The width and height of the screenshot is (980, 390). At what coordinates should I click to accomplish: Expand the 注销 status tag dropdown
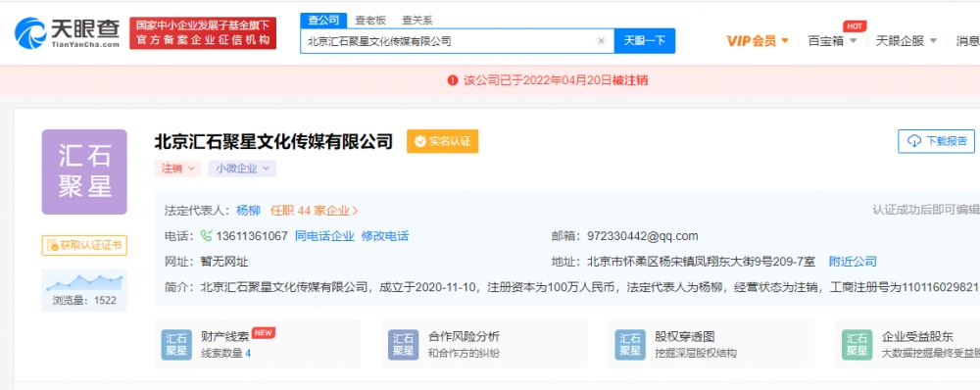pyautogui.click(x=177, y=169)
